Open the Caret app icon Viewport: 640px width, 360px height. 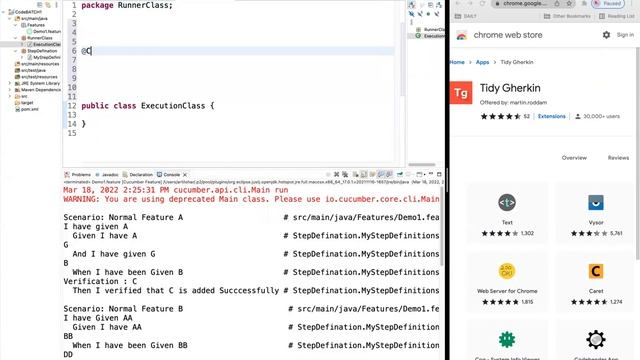point(596,271)
